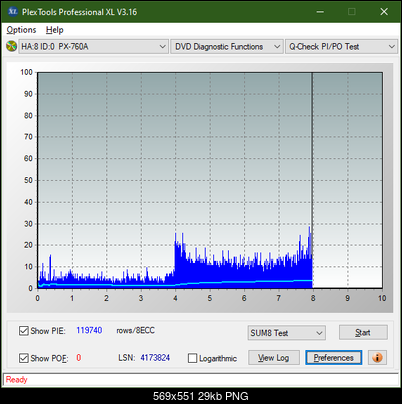Open the orange info icon button

pos(377,358)
